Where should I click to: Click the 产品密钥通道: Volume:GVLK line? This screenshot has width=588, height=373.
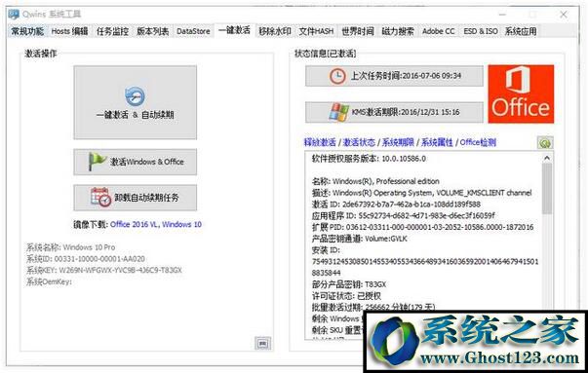pos(359,239)
